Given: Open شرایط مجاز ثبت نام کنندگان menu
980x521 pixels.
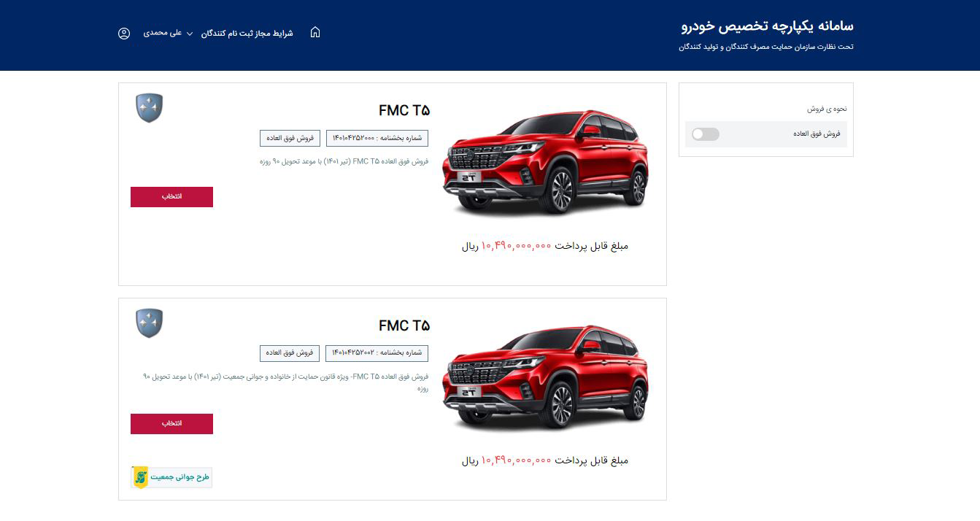Looking at the screenshot, I should click(247, 34).
